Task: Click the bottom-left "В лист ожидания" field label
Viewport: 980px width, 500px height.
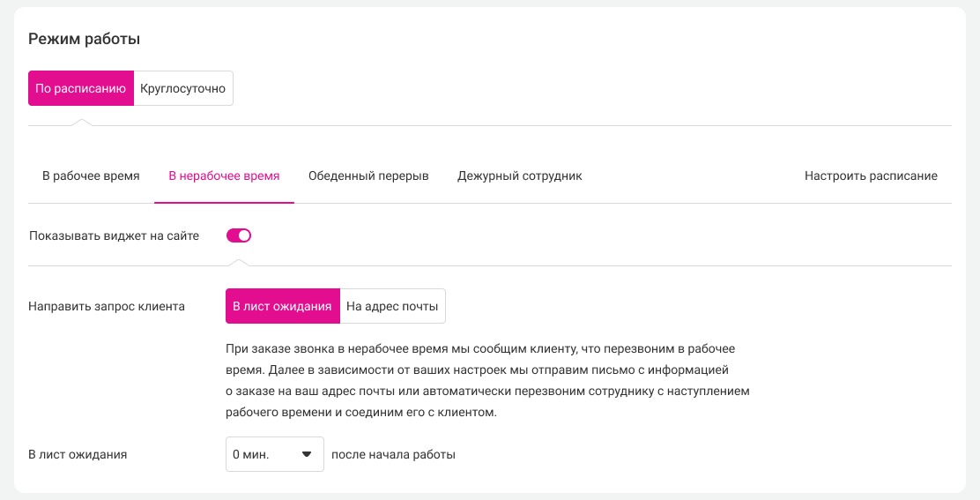Action: (x=78, y=455)
